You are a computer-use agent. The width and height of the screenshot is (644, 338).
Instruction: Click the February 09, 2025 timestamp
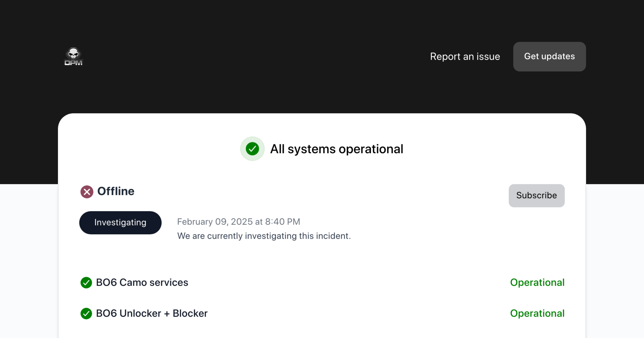point(238,222)
